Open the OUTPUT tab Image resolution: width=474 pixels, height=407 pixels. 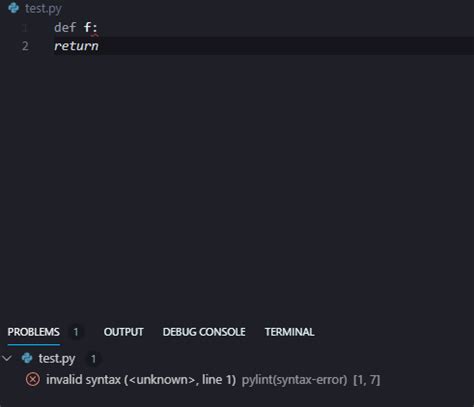124,332
